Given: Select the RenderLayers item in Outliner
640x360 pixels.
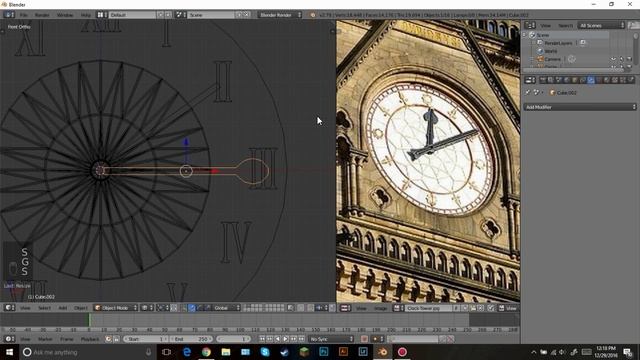Looking at the screenshot, I should pos(558,43).
